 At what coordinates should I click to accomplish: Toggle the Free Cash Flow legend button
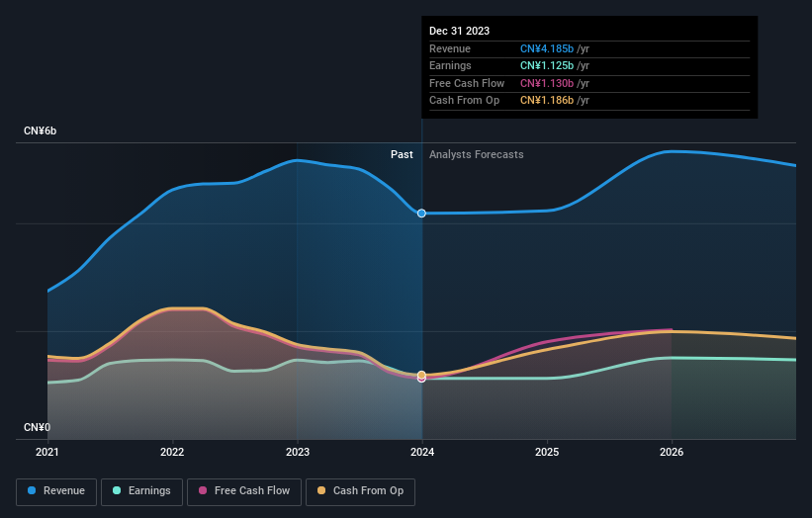pyautogui.click(x=244, y=491)
